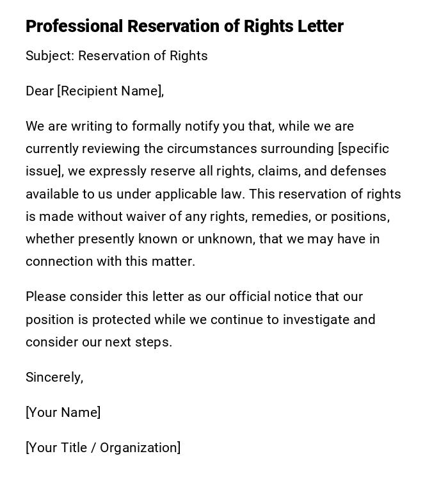This screenshot has width=448, height=488.
Task: Click the phrase 'connection with this matter'
Action: click(x=110, y=261)
